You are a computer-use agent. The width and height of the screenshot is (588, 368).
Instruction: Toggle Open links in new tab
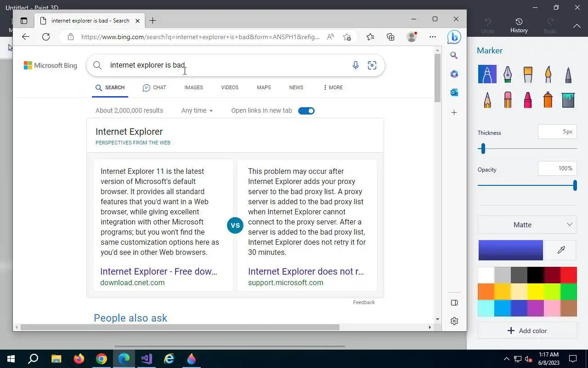306,110
